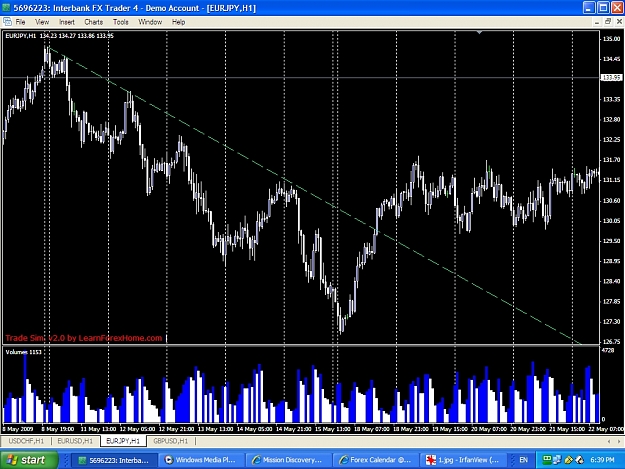625x469 pixels.
Task: Click the right chart tab scroll arrow
Action: point(619,441)
